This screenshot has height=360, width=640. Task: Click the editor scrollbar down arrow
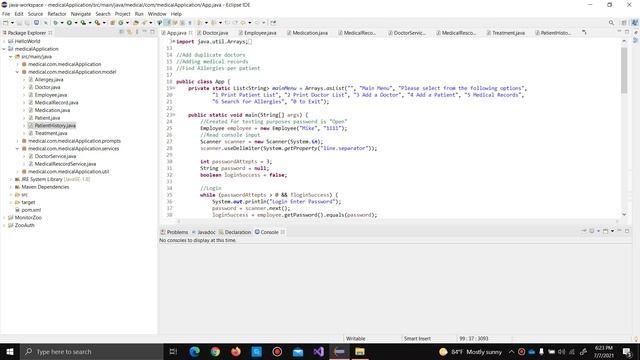click(x=624, y=214)
